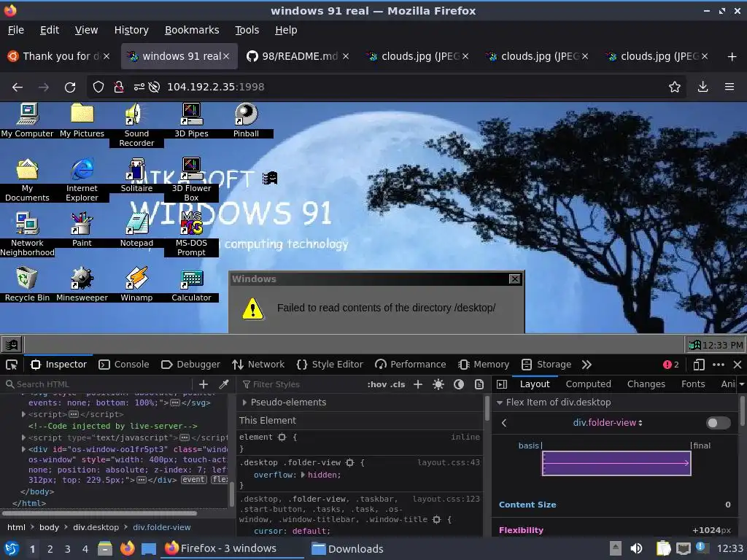
Task: Open the Recycle Bin icon
Action: (27, 284)
